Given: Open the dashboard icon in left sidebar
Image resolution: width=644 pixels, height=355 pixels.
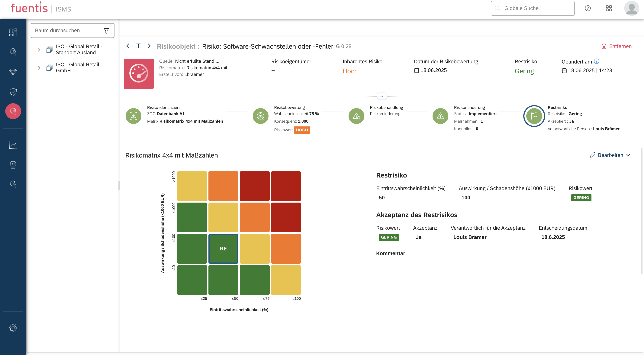Looking at the screenshot, I should click(x=13, y=33).
